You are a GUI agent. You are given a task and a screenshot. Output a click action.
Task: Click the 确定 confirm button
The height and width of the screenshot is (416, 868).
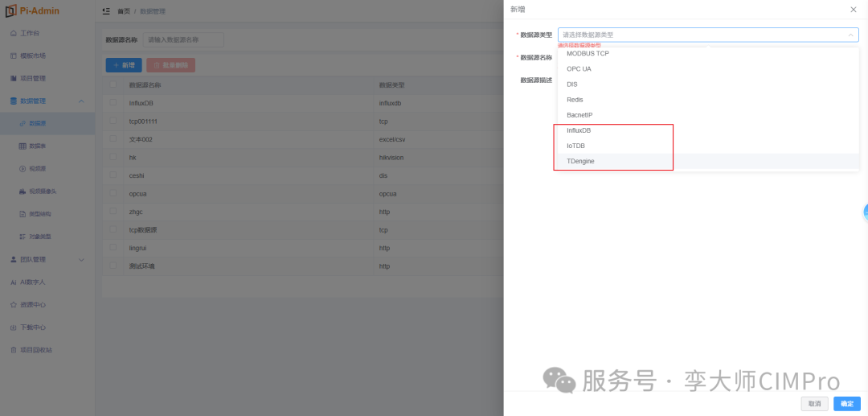point(847,403)
